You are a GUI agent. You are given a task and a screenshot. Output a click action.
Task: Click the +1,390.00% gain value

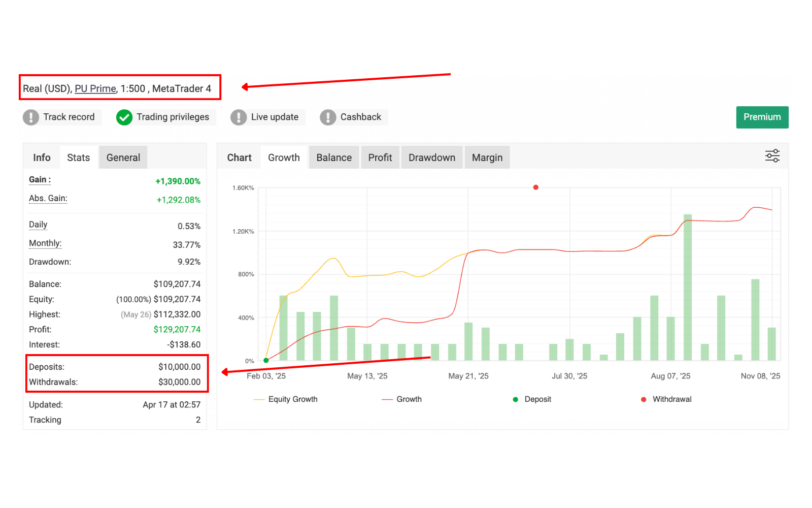178,181
